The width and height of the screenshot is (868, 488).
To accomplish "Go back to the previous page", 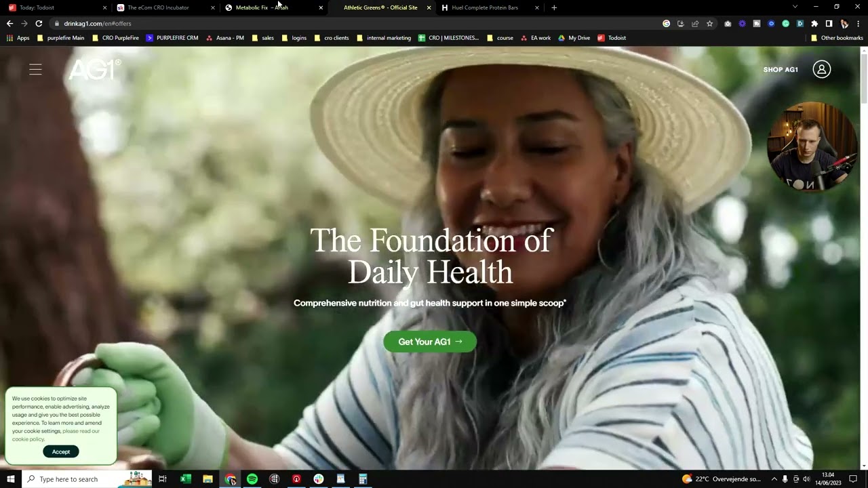I will coord(9,23).
